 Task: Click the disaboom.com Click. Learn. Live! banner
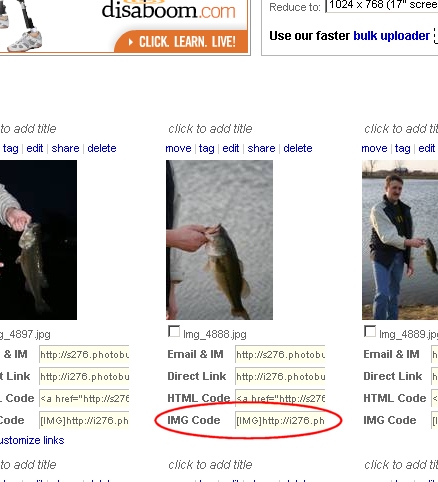pos(124,26)
